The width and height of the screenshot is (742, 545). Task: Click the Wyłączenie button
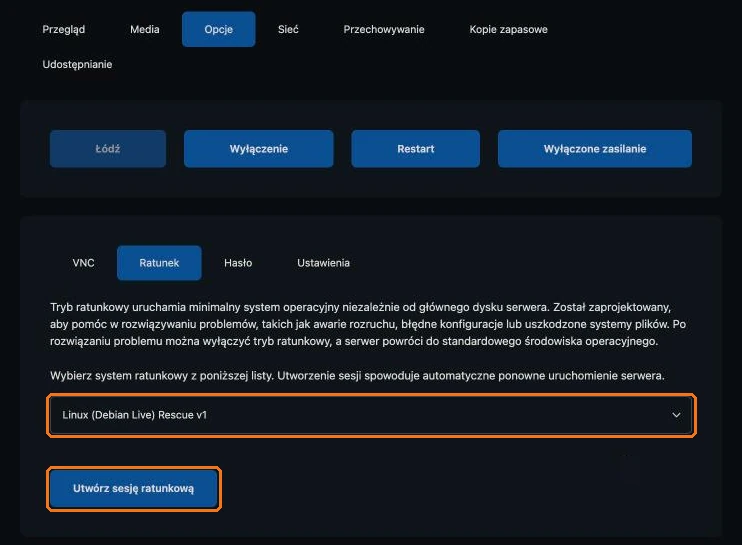click(259, 149)
